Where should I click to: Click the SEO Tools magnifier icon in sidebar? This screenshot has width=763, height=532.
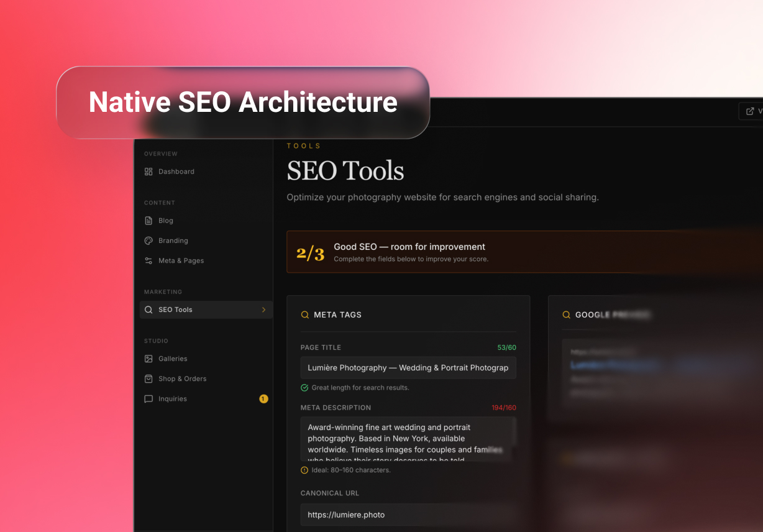[x=148, y=310]
